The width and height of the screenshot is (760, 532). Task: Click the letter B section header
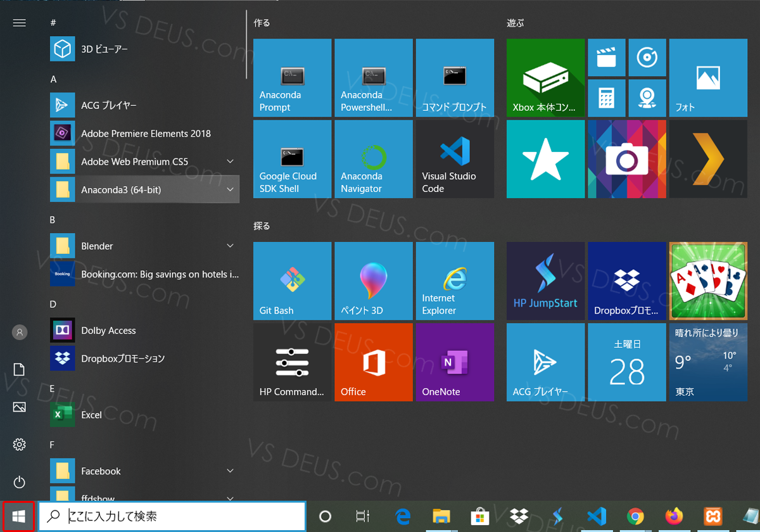click(x=53, y=220)
